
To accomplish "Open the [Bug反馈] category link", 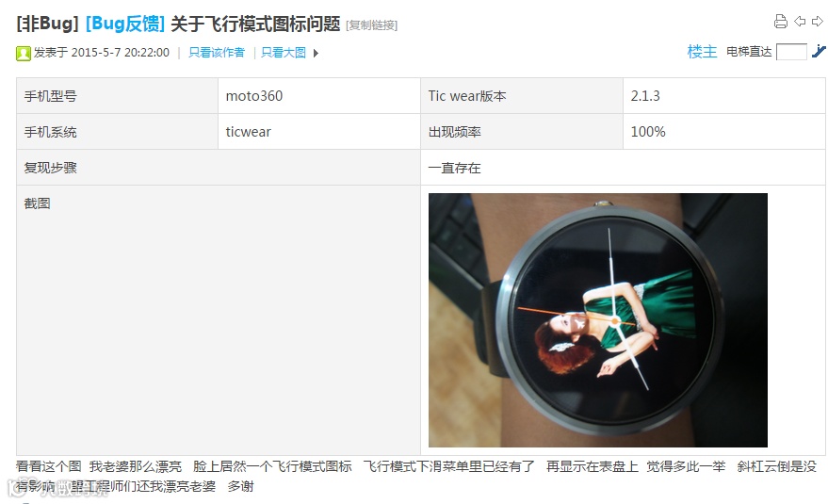I will (x=125, y=24).
